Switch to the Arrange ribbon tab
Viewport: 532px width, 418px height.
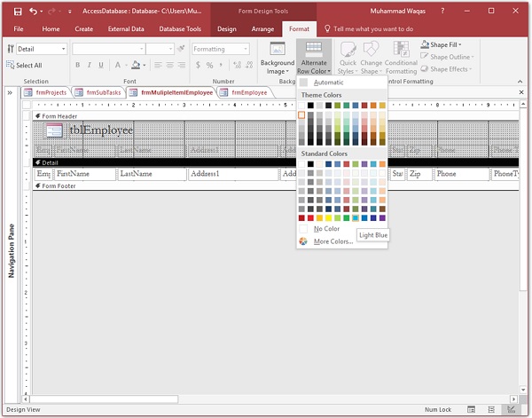(x=262, y=28)
